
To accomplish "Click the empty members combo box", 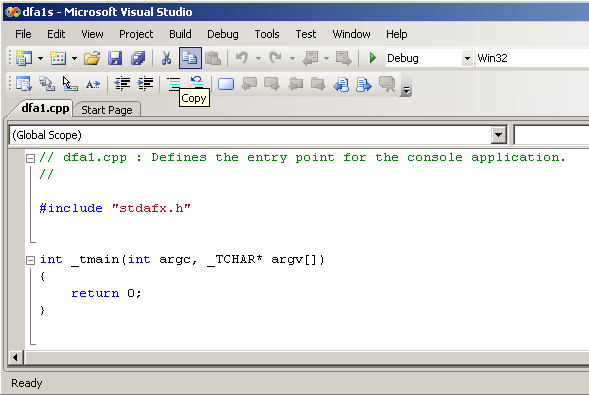I will tap(551, 135).
